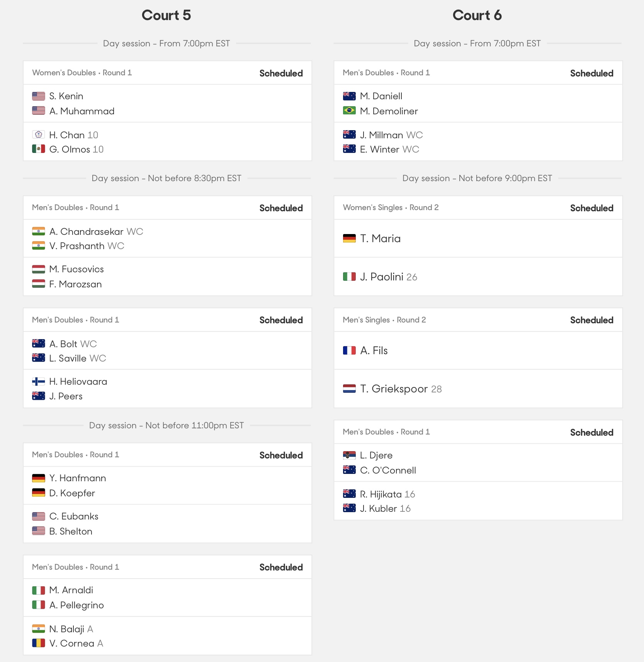This screenshot has height=662, width=644.
Task: Click Scheduled status on Men's Singles Round 2
Action: tap(591, 320)
